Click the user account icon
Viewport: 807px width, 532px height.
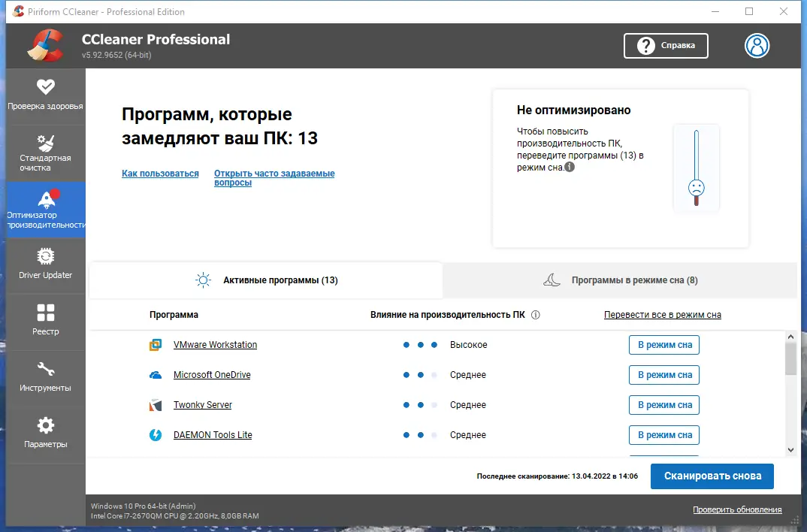(757, 46)
